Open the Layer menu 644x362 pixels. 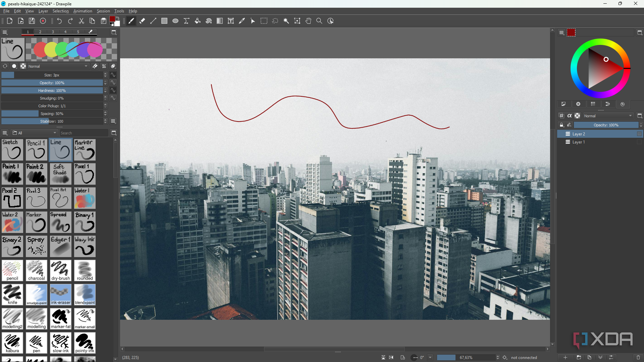click(x=43, y=11)
